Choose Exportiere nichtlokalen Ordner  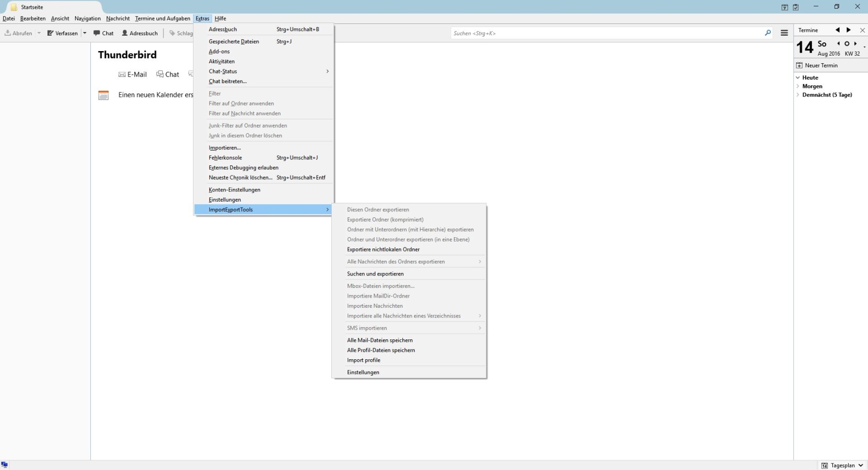[x=409, y=250]
